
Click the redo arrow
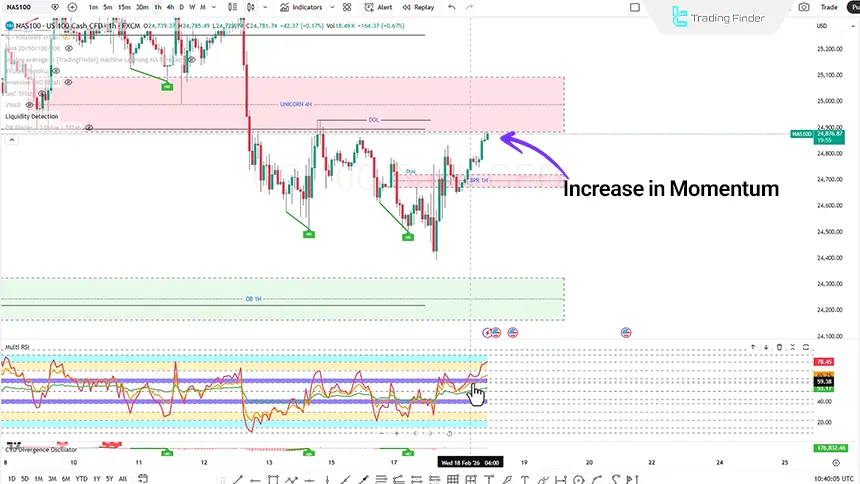[469, 7]
